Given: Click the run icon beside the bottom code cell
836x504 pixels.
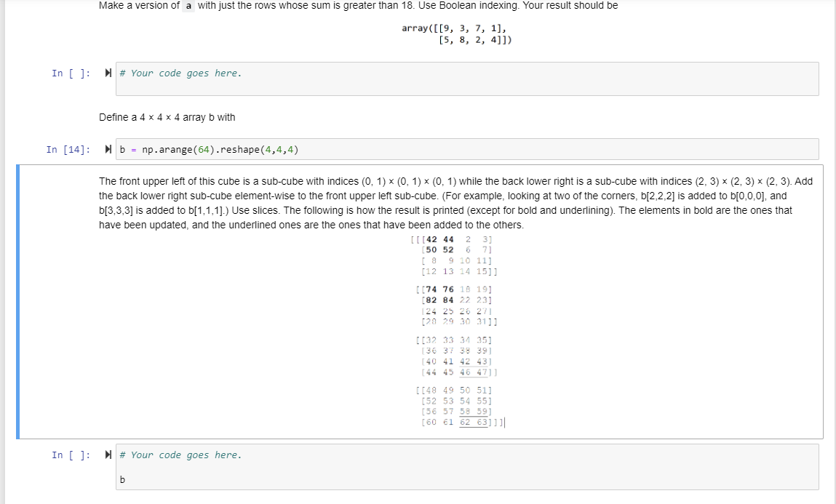Looking at the screenshot, I should point(107,455).
